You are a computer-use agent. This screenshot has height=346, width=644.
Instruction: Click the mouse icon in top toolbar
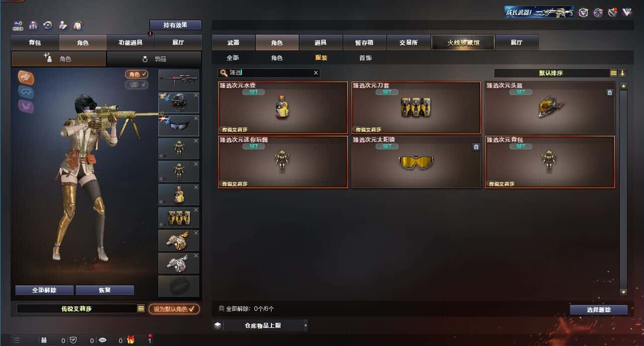tap(77, 25)
